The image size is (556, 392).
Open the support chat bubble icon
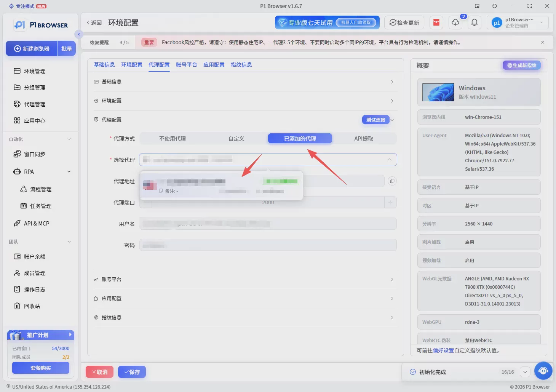click(x=543, y=371)
